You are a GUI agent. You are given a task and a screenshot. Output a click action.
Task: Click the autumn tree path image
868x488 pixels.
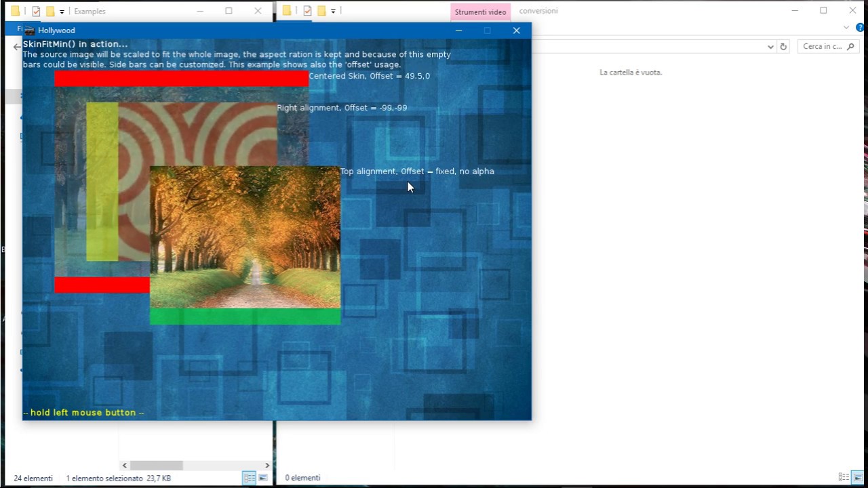(x=245, y=237)
